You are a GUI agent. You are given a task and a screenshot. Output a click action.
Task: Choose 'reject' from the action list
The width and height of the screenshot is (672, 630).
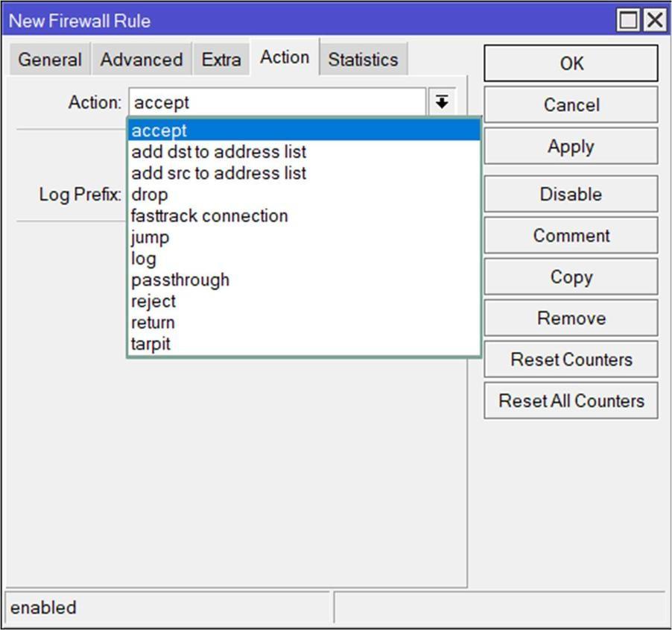pyautogui.click(x=153, y=301)
